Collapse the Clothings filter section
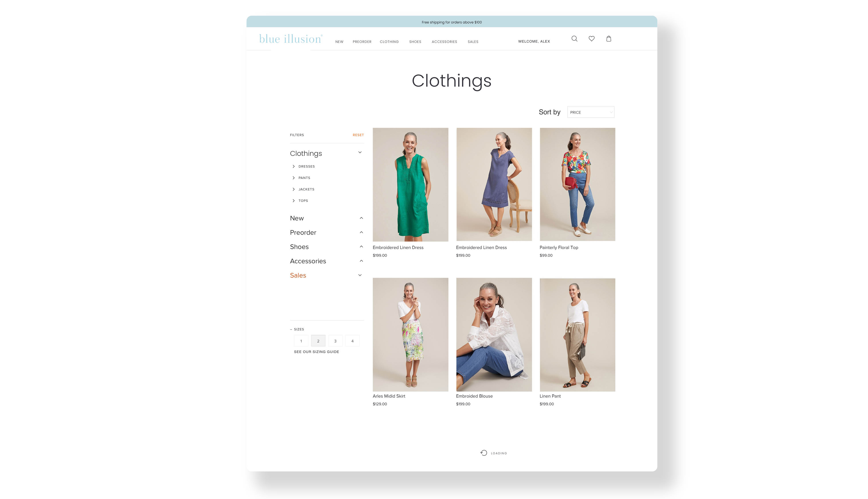 [360, 153]
